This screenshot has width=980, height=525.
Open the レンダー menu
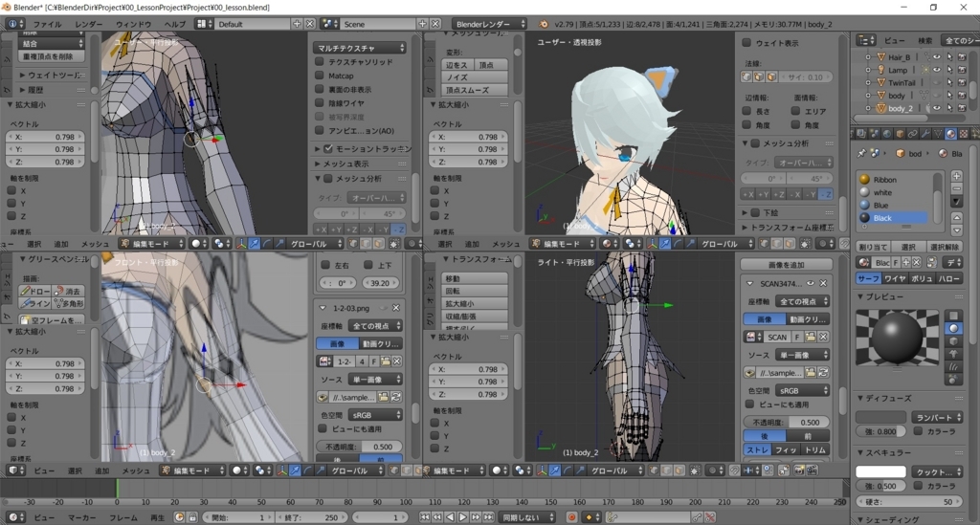click(x=88, y=24)
